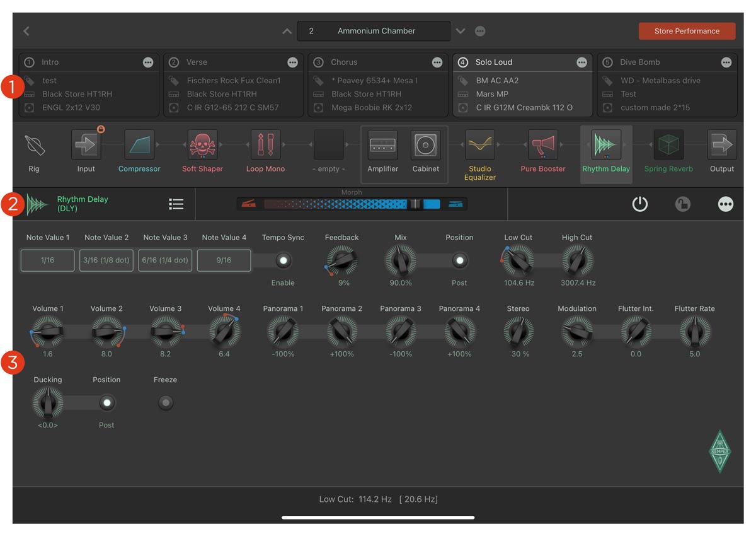Viewport: 756px width, 536px height.
Task: Click the Rhythm Delay (DLY) module header icon
Action: (x=37, y=204)
